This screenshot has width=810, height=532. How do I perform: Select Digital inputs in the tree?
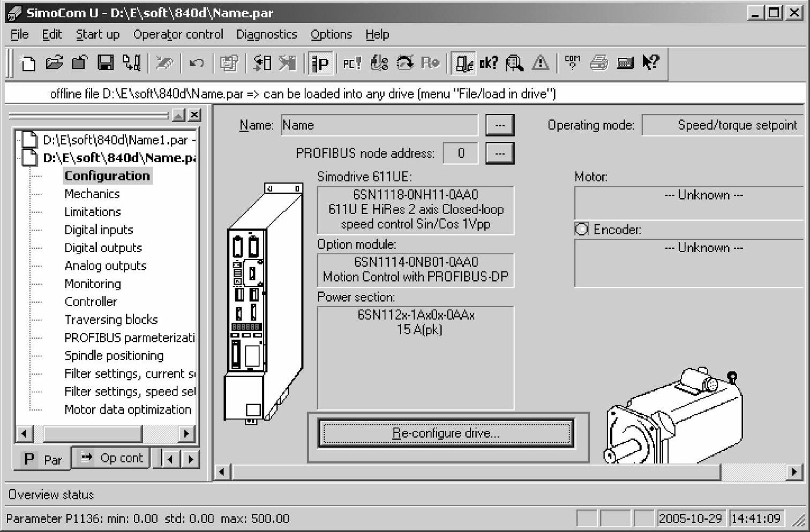click(x=99, y=230)
